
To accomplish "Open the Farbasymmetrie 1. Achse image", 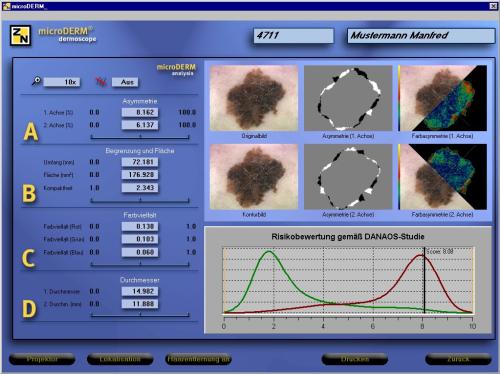I will tap(443, 98).
